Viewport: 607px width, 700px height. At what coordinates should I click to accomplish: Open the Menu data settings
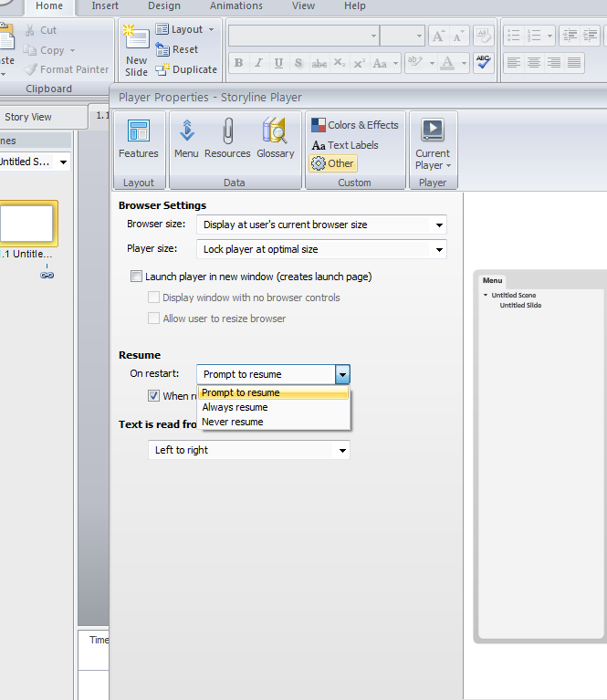pos(186,139)
